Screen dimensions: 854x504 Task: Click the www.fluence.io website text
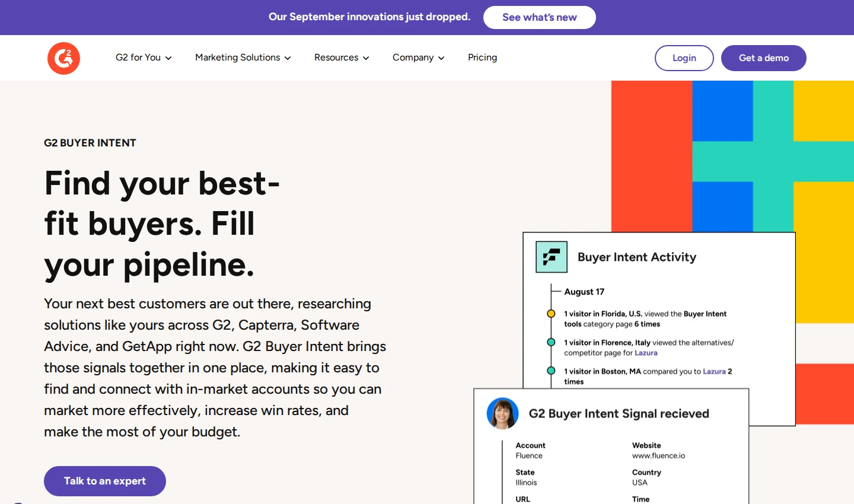[658, 455]
